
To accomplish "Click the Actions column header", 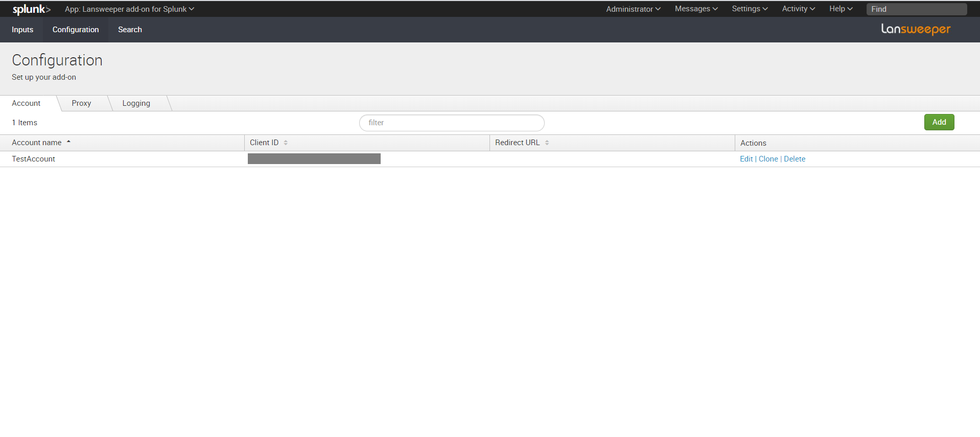I will (x=753, y=143).
